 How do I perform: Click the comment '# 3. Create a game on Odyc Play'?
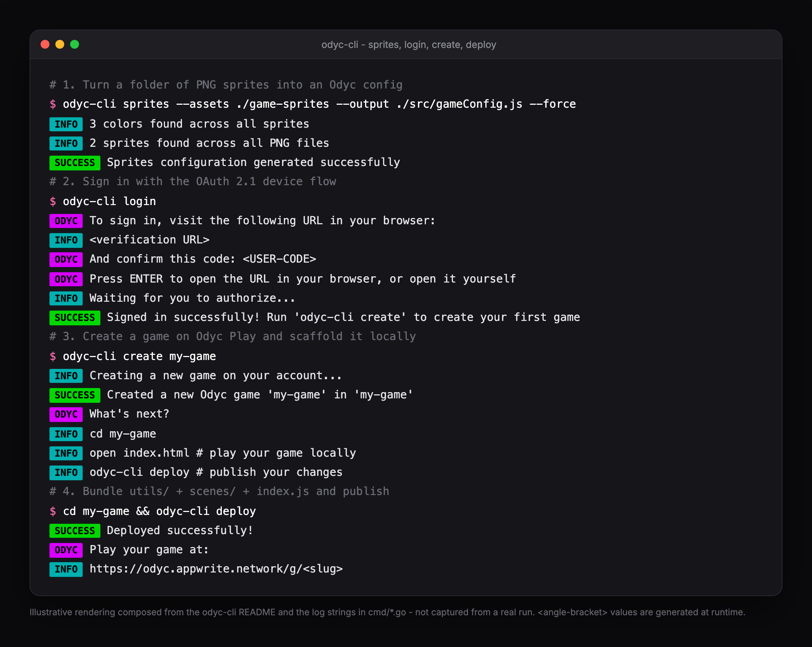point(233,336)
